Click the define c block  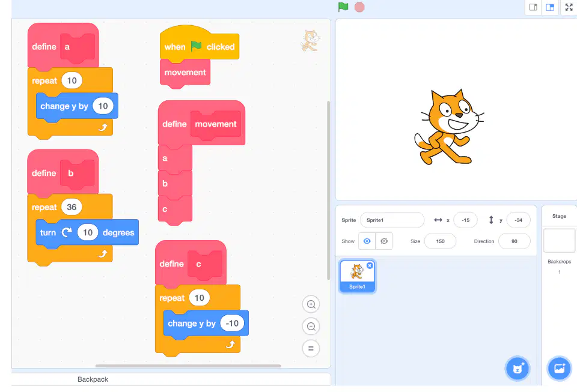pyautogui.click(x=191, y=263)
